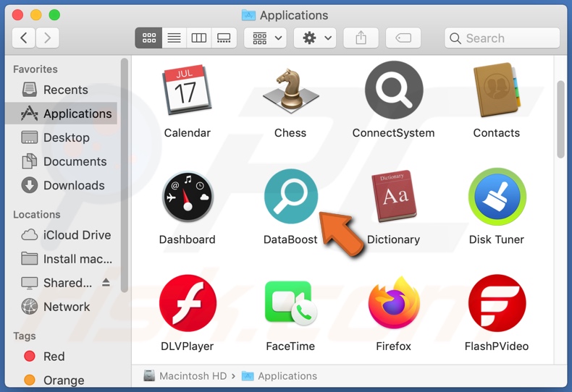572x392 pixels.
Task: Open Desktop in the sidebar
Action: tap(62, 137)
